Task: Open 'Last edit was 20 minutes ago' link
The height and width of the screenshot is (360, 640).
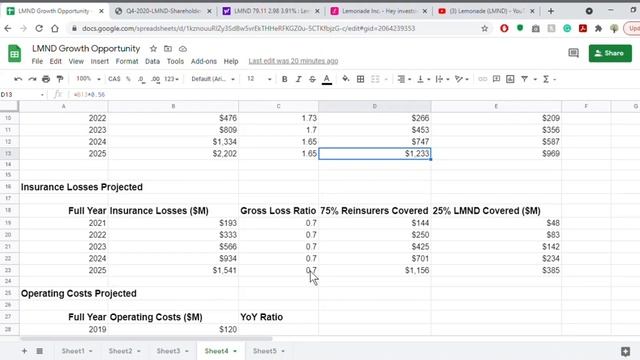Action: click(293, 61)
